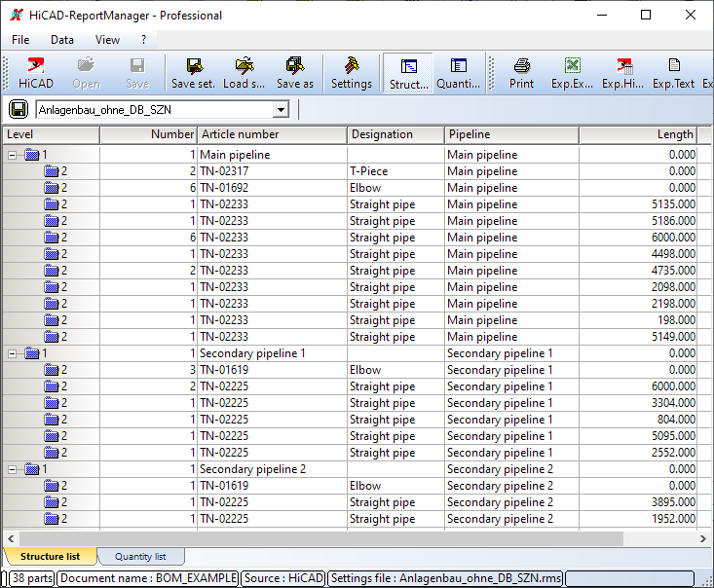Screen dimensions: 714x588
Task: Click the Save as toolbar icon
Action: pos(294,66)
